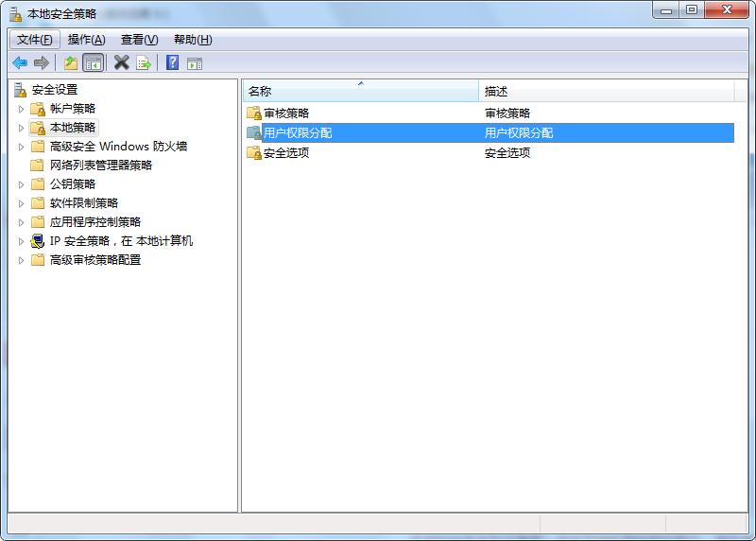Viewport: 756px width, 541px height.
Task: Click the 用户权限分配 folder icon in list
Action: [254, 132]
